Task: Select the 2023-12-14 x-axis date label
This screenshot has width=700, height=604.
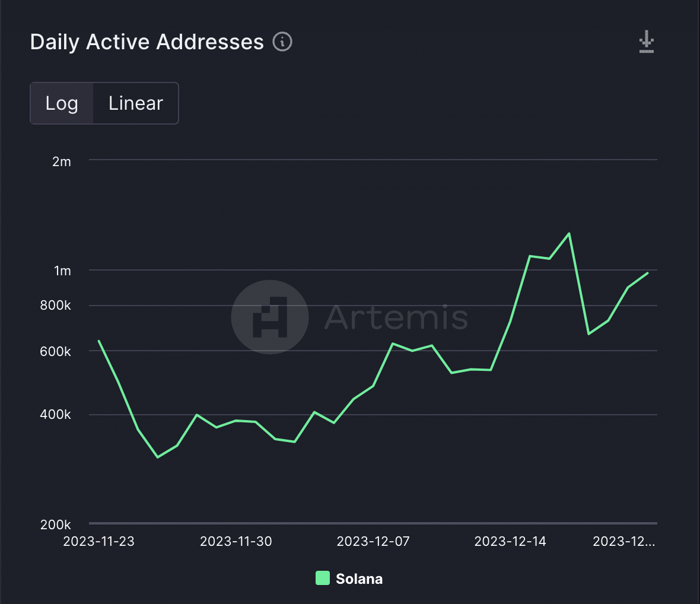Action: coord(510,541)
